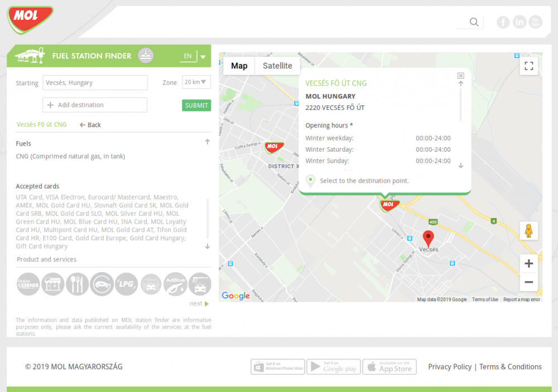
Task: Open MOL YouTube channel icon
Action: 535,22
